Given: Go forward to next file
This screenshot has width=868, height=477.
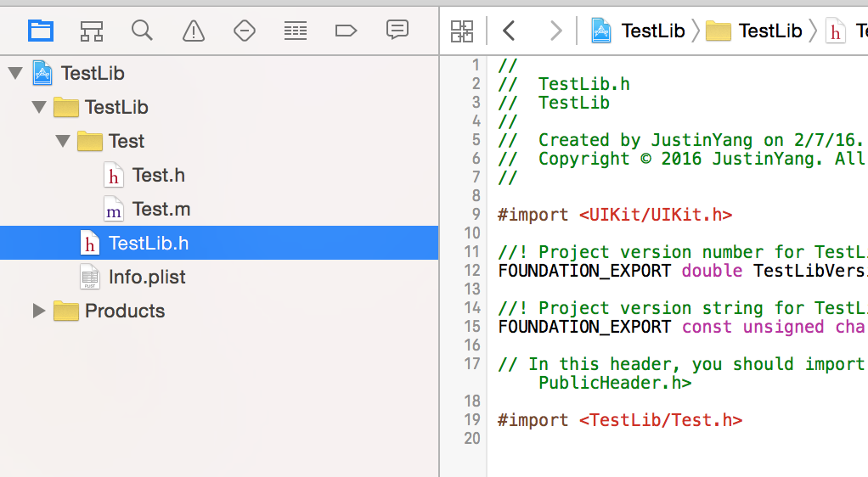Looking at the screenshot, I should (555, 31).
